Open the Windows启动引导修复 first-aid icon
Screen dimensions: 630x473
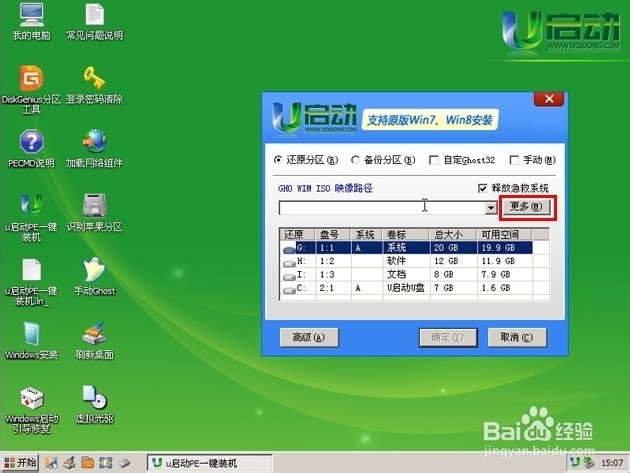31,410
